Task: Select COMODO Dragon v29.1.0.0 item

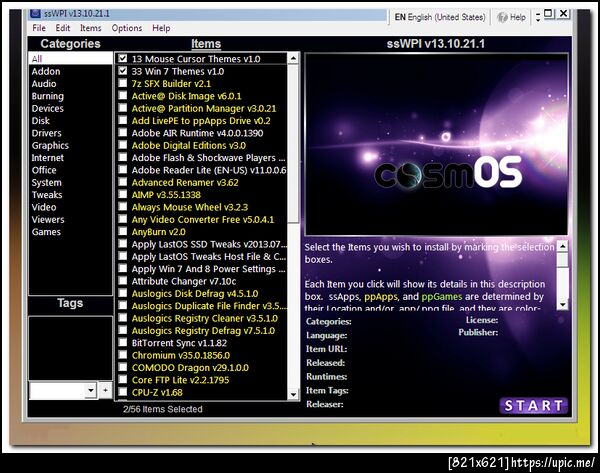Action: [x=190, y=367]
